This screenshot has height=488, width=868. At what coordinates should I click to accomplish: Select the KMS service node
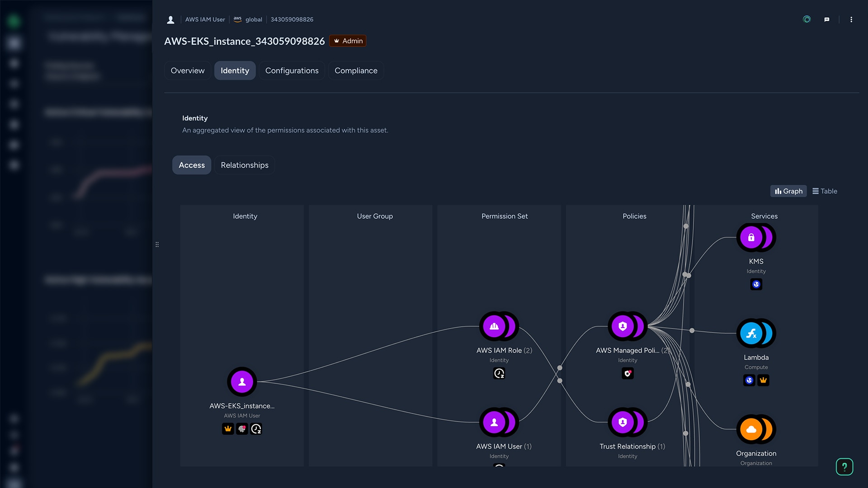pos(756,237)
